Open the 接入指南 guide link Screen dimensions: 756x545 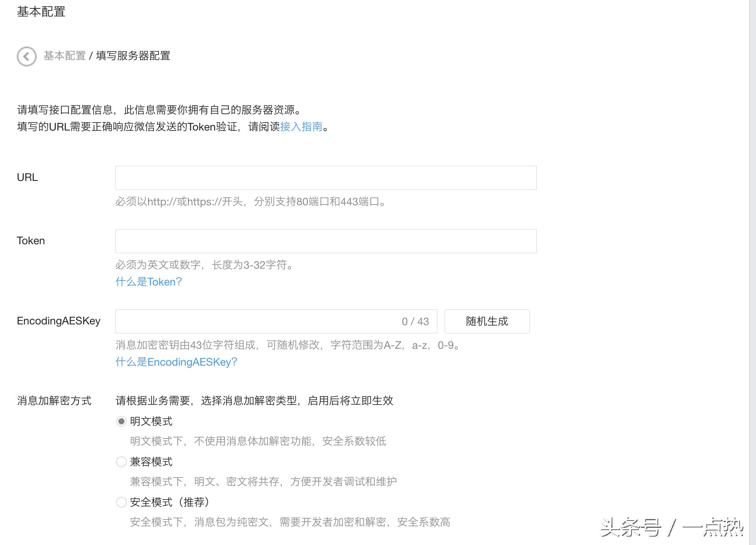pyautogui.click(x=301, y=127)
